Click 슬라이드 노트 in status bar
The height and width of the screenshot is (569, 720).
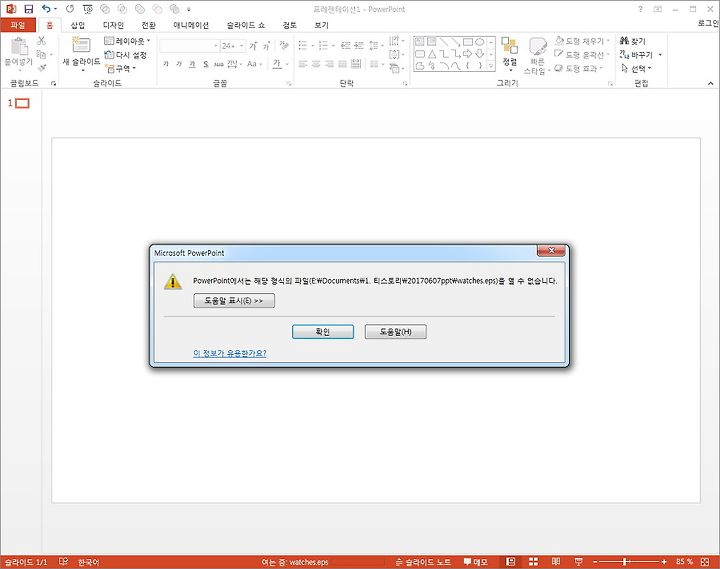click(x=423, y=562)
